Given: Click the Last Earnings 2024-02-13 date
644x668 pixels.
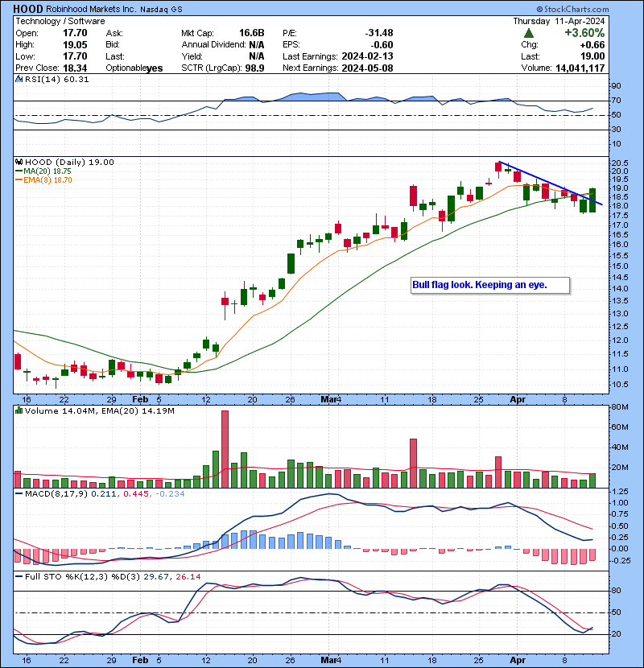Looking at the screenshot, I should (x=367, y=56).
